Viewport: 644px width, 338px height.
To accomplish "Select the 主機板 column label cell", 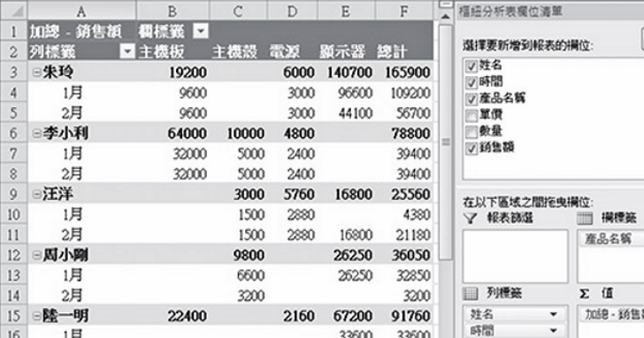I will pos(172,51).
